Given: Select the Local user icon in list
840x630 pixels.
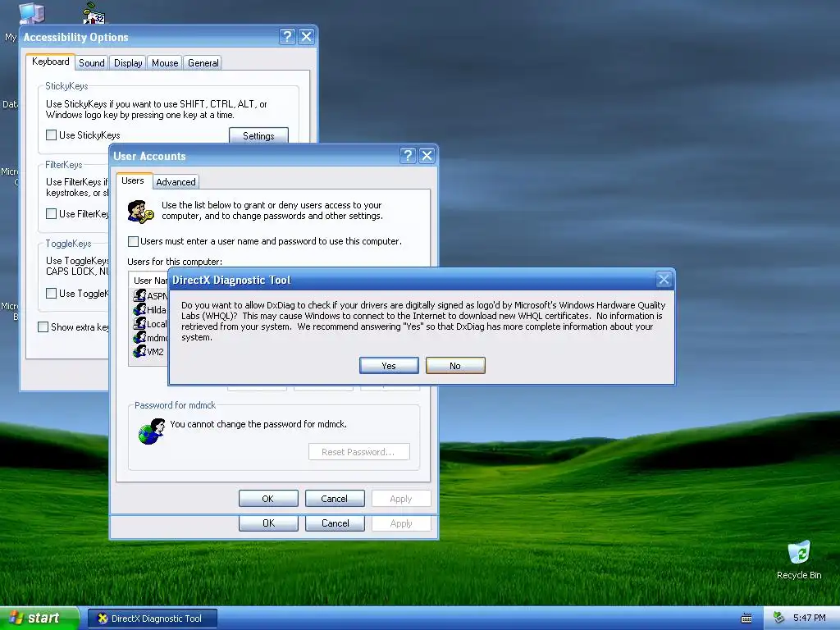Looking at the screenshot, I should (139, 323).
